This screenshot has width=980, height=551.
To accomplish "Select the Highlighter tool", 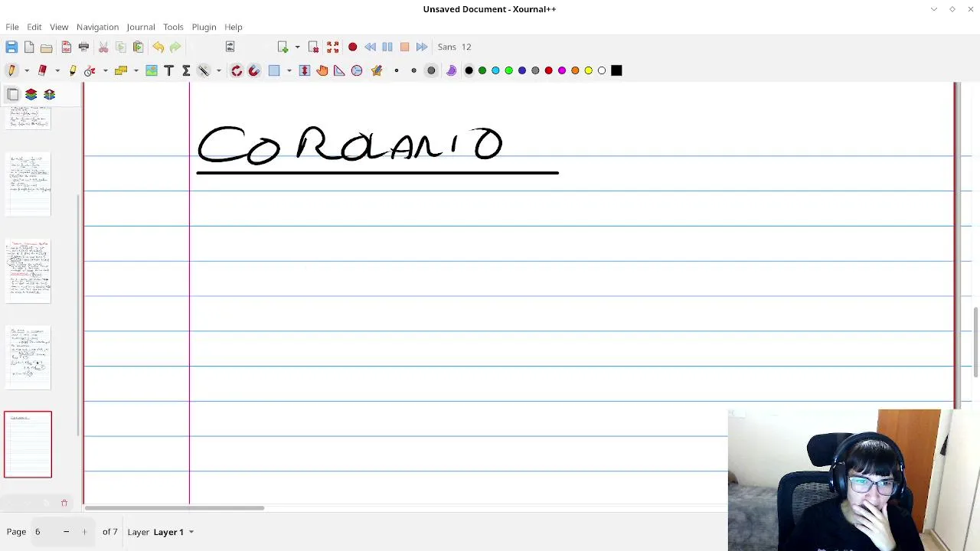I will pyautogui.click(x=73, y=70).
